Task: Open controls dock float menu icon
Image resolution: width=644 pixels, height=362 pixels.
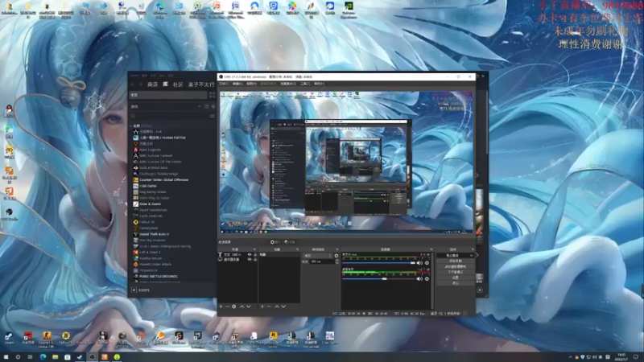Action: (x=473, y=249)
